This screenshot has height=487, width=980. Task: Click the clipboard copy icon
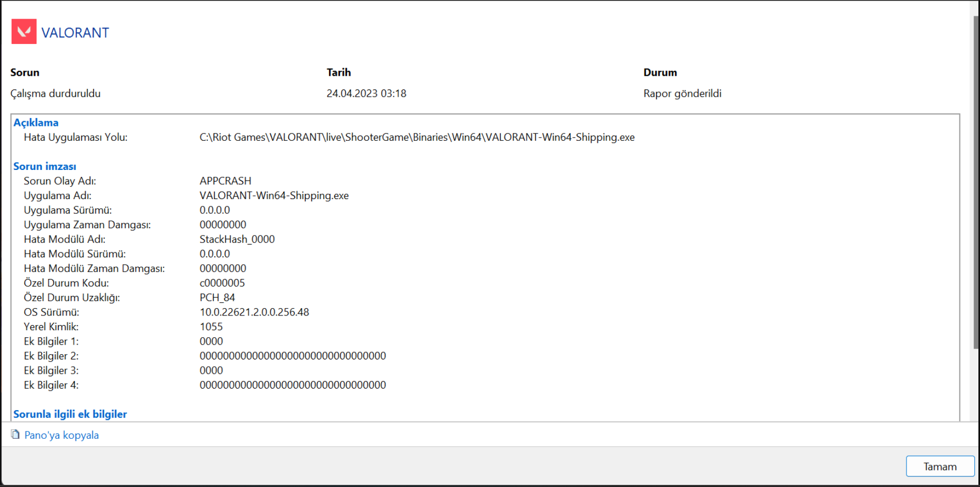click(15, 435)
